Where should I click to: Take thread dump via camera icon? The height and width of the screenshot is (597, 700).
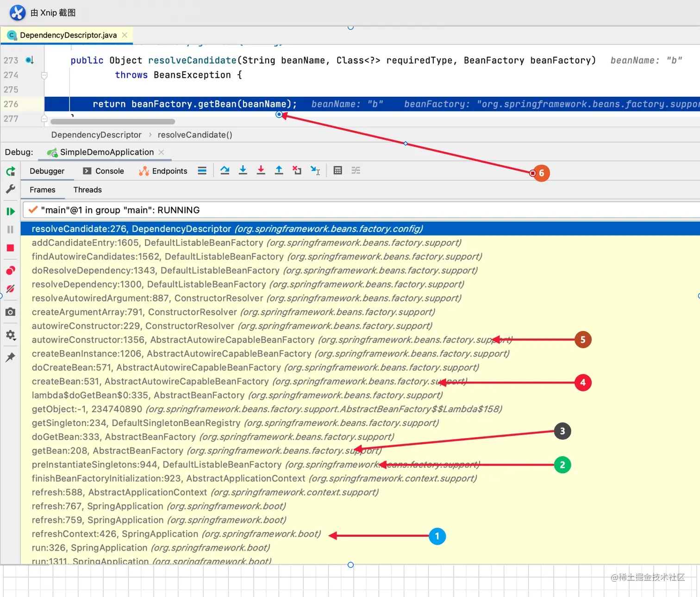pos(11,312)
